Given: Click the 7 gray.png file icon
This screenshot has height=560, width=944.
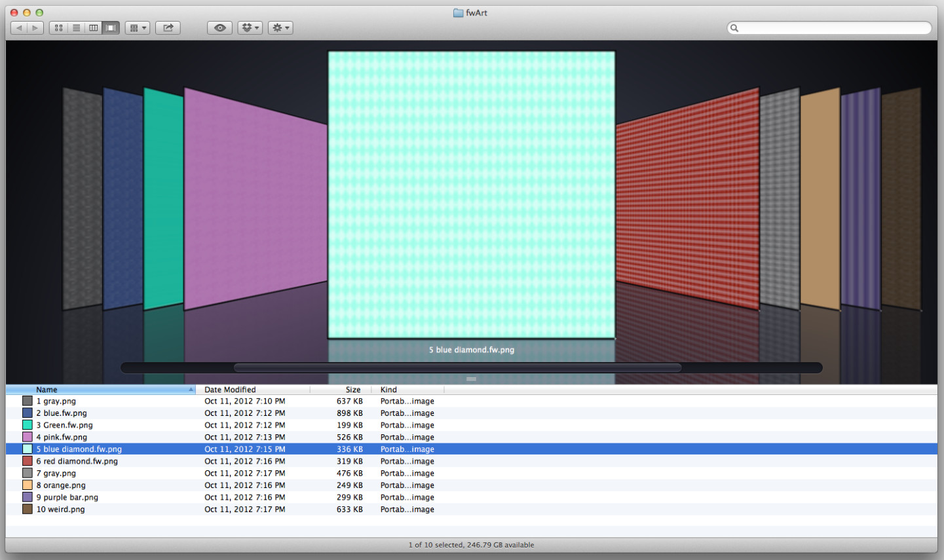Looking at the screenshot, I should click(x=28, y=473).
